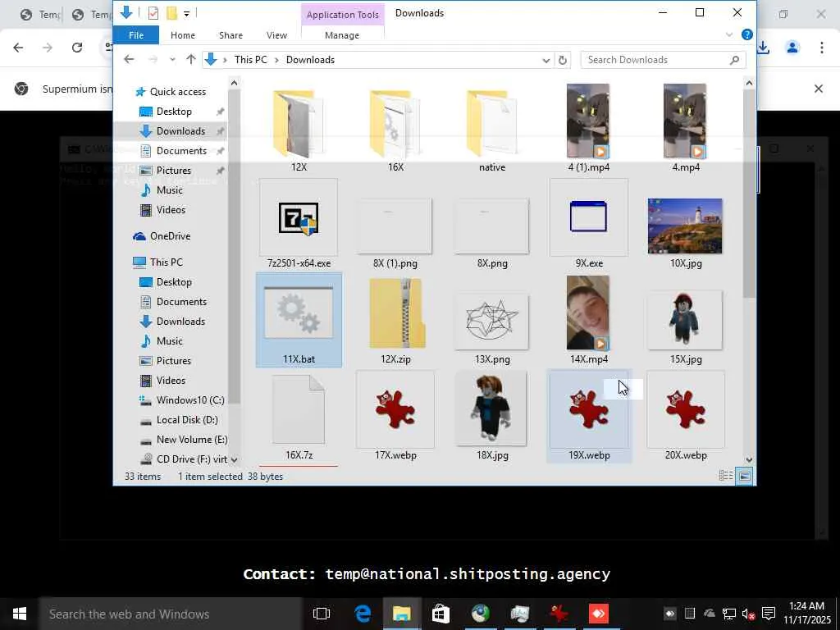Open the File menu tab
840x630 pixels.
click(136, 35)
